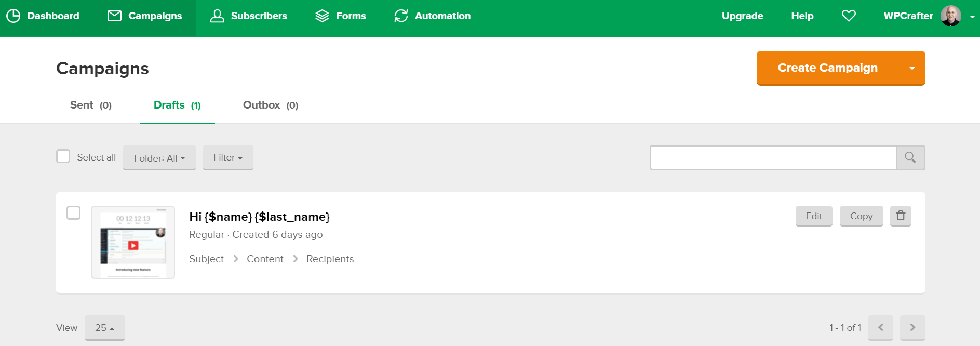
Task: Click the Create Campaign button
Action: coord(827,68)
